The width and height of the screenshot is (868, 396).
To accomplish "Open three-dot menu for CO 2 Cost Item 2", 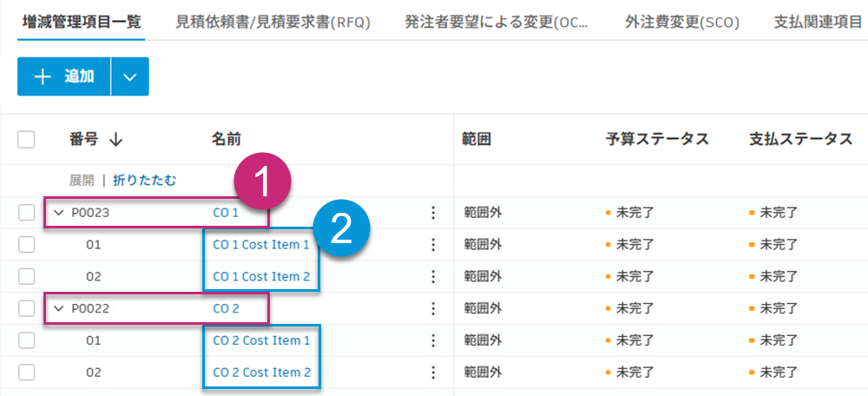I will pyautogui.click(x=433, y=373).
